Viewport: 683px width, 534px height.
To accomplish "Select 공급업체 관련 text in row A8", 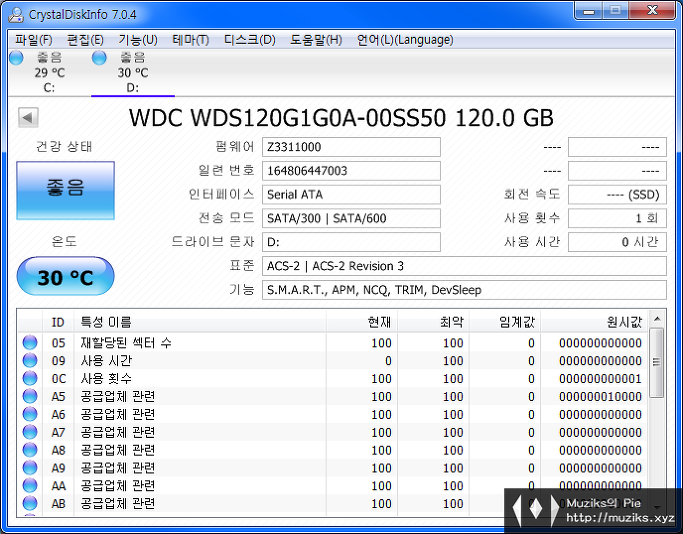I will 118,450.
